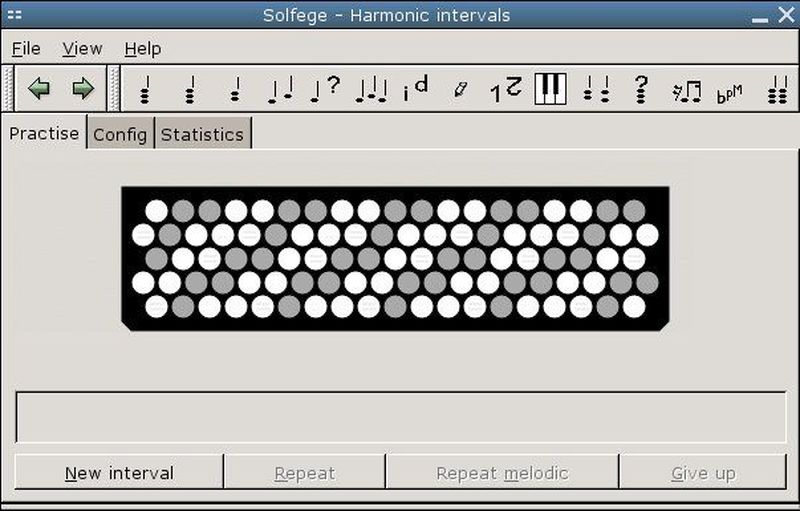Click the note with question mark icon
This screenshot has height=511, width=800.
pos(325,89)
